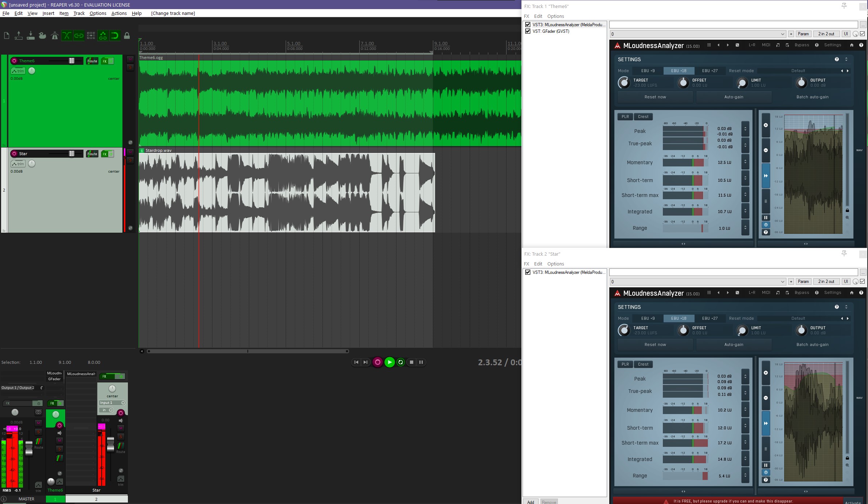The image size is (868, 504).
Task: Click the Open project toolbar icon
Action: tap(19, 36)
